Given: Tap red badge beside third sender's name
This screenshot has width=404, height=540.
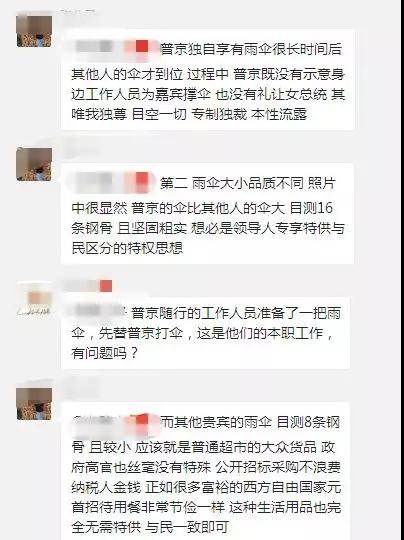Looking at the screenshot, I should [106, 286].
